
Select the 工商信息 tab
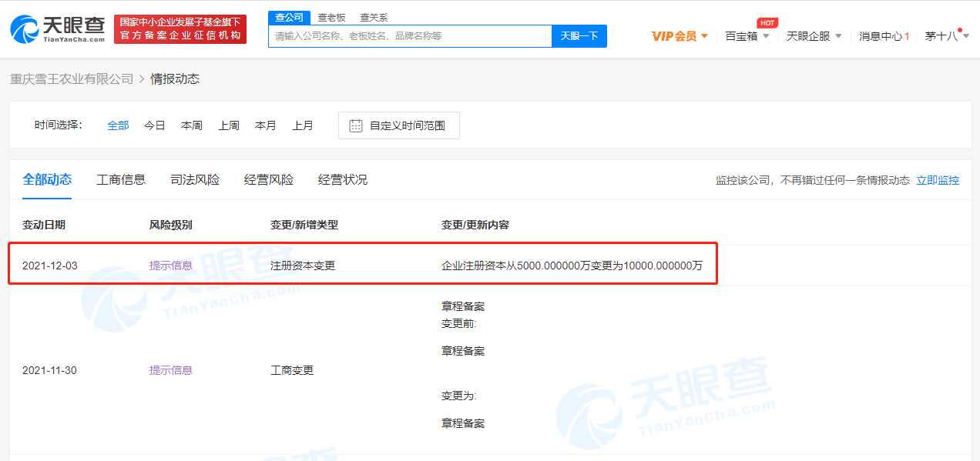121,179
